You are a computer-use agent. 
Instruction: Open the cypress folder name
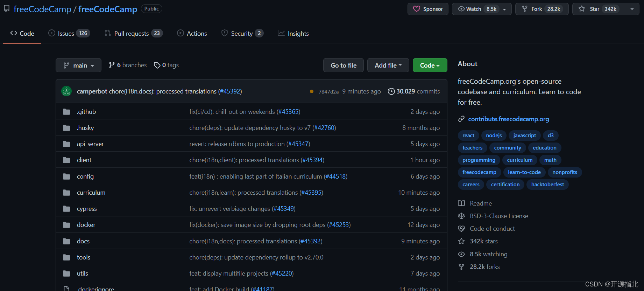click(87, 209)
